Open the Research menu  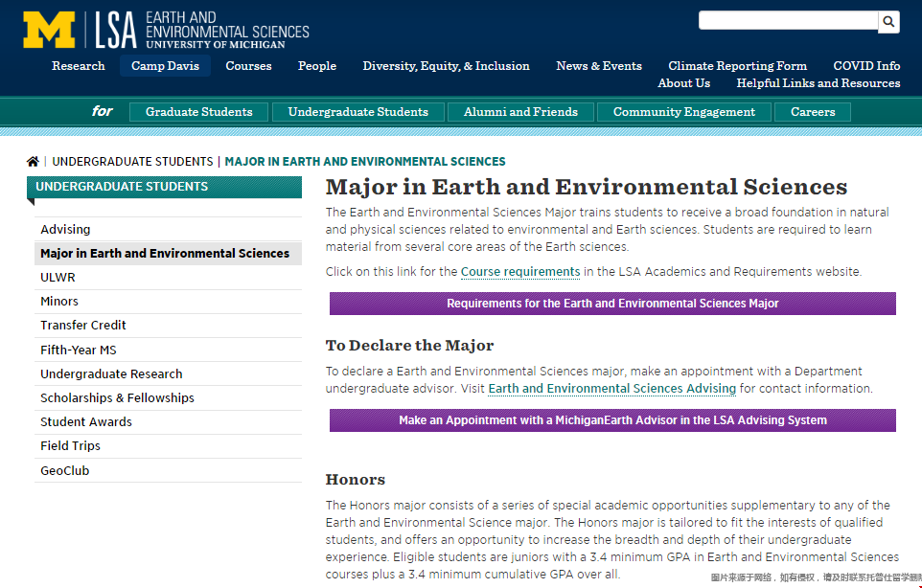click(79, 66)
